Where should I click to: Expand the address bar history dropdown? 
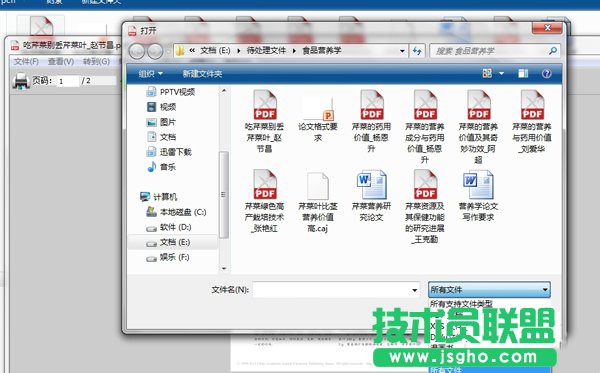402,50
